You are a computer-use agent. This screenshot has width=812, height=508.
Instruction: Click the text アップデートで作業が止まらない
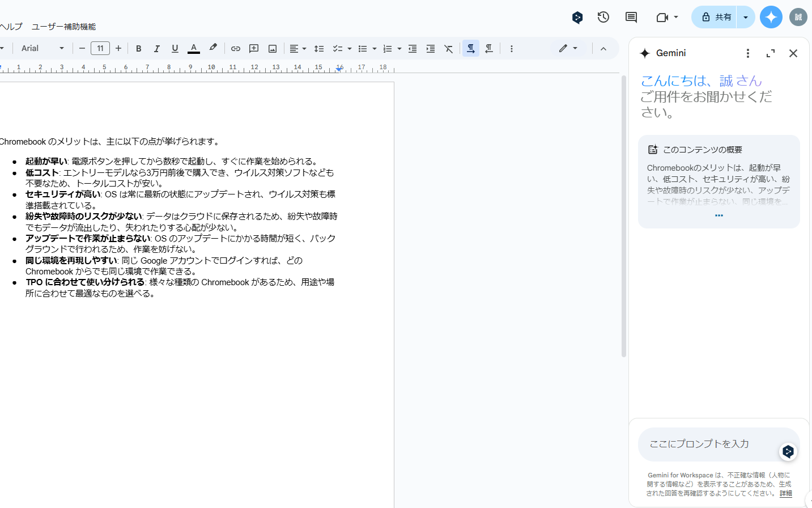(x=88, y=238)
